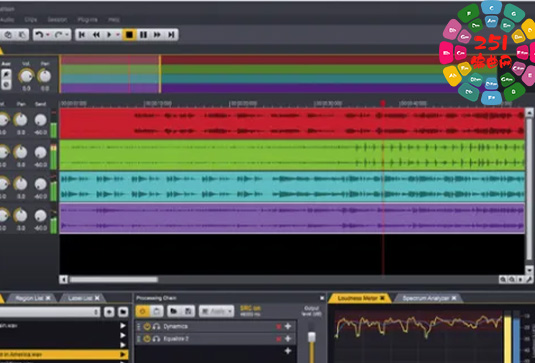535x363 pixels.
Task: Click the Undo arrow icon
Action: [40, 34]
